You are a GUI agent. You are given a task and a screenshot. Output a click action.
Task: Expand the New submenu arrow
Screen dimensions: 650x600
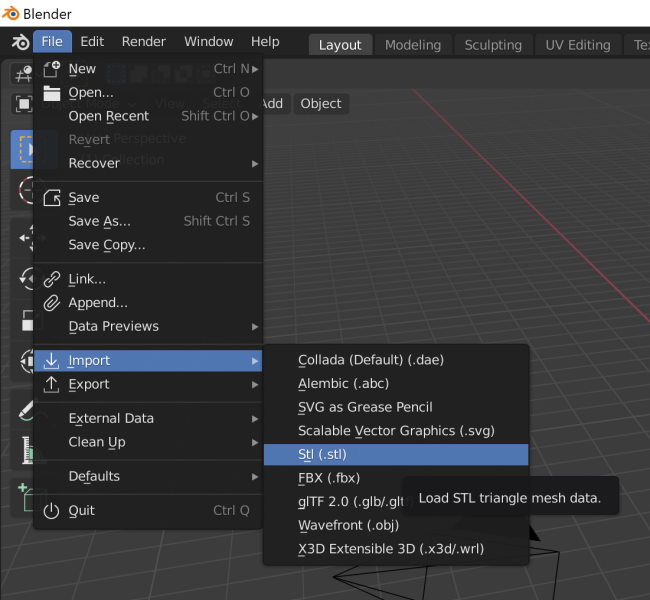pos(255,69)
